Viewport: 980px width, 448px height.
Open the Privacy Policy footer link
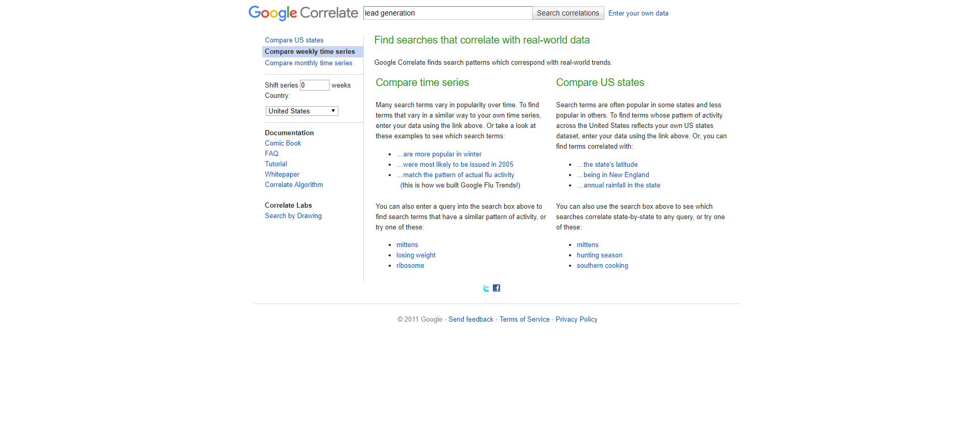[x=576, y=319]
